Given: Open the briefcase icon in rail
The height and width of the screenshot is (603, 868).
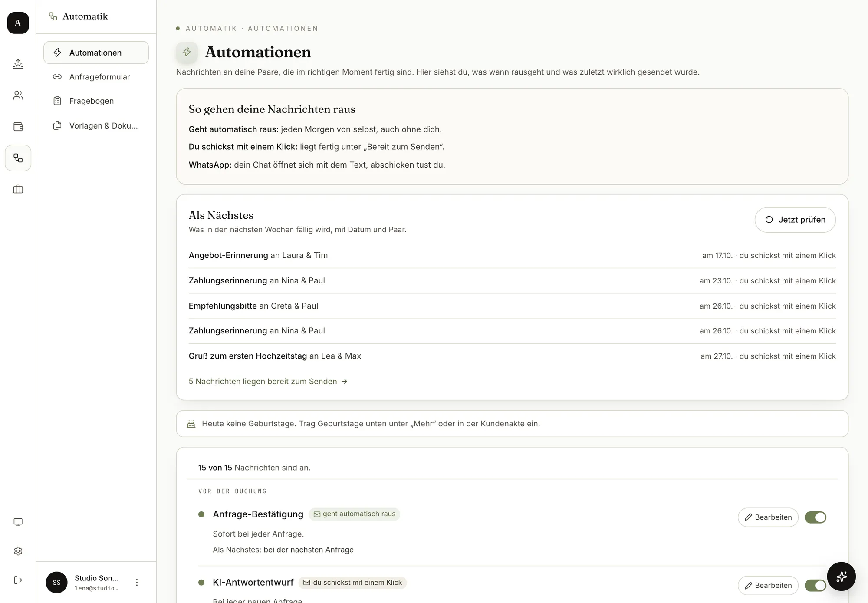Looking at the screenshot, I should (x=18, y=189).
